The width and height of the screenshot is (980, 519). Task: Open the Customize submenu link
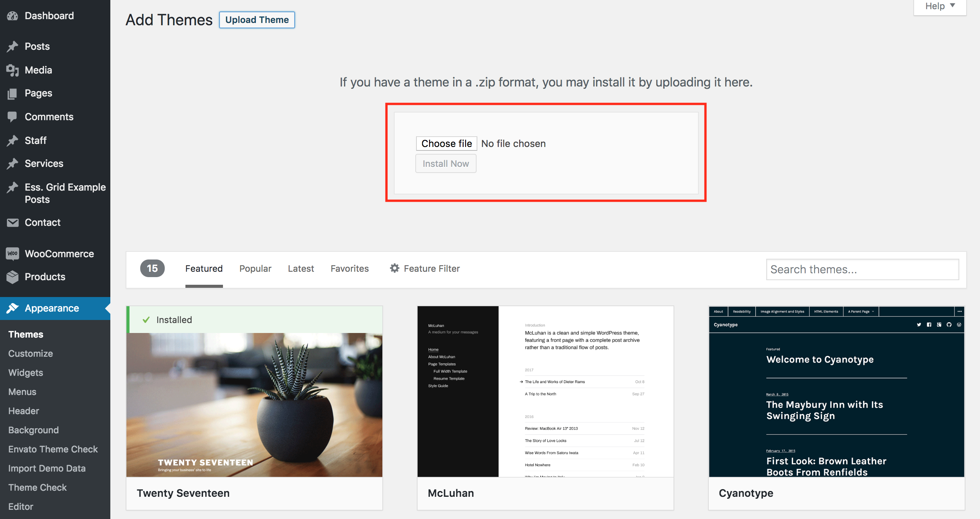click(x=31, y=354)
